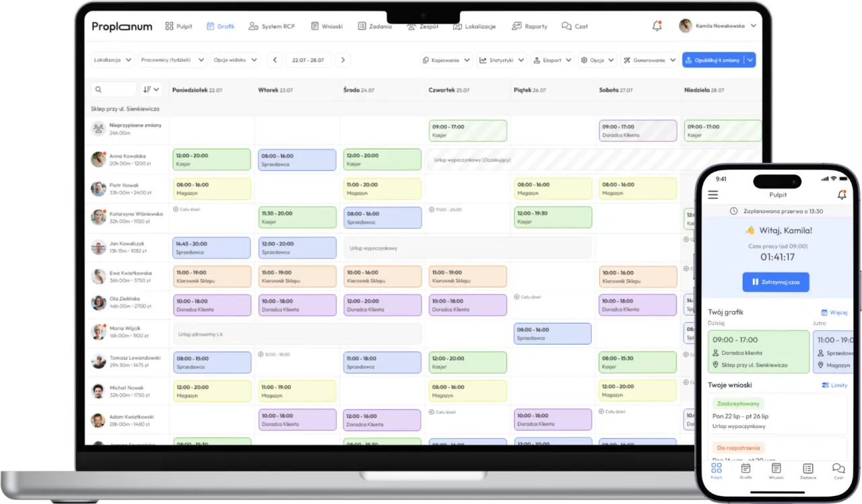Click Michał Nowak's avatar

(x=98, y=391)
